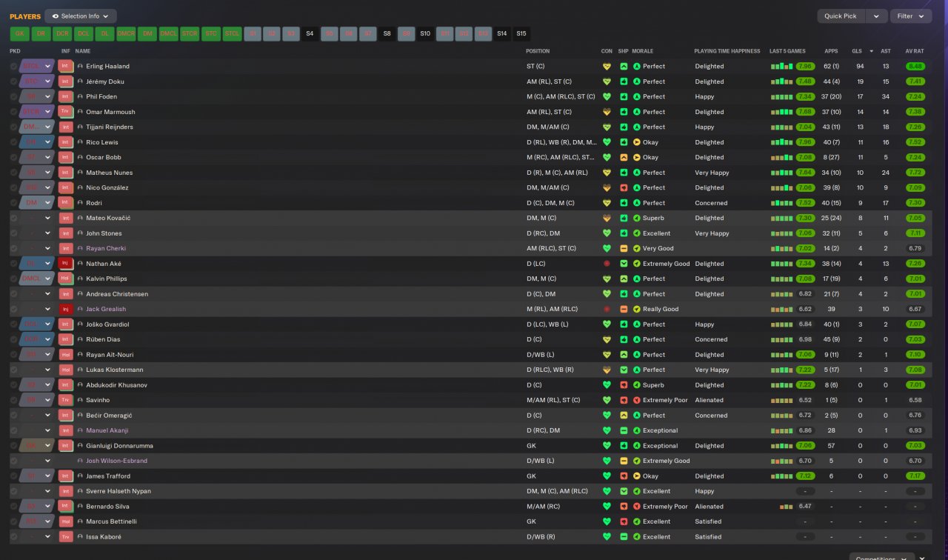Image resolution: width=948 pixels, height=560 pixels.
Task: Click the sharpness icon for James Trafford
Action: point(624,476)
